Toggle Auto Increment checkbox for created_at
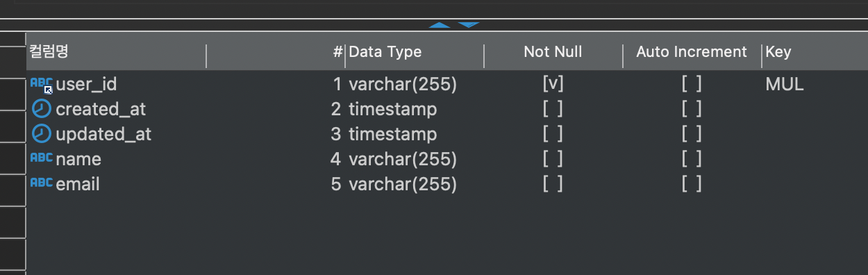This screenshot has width=868, height=275. [x=692, y=109]
